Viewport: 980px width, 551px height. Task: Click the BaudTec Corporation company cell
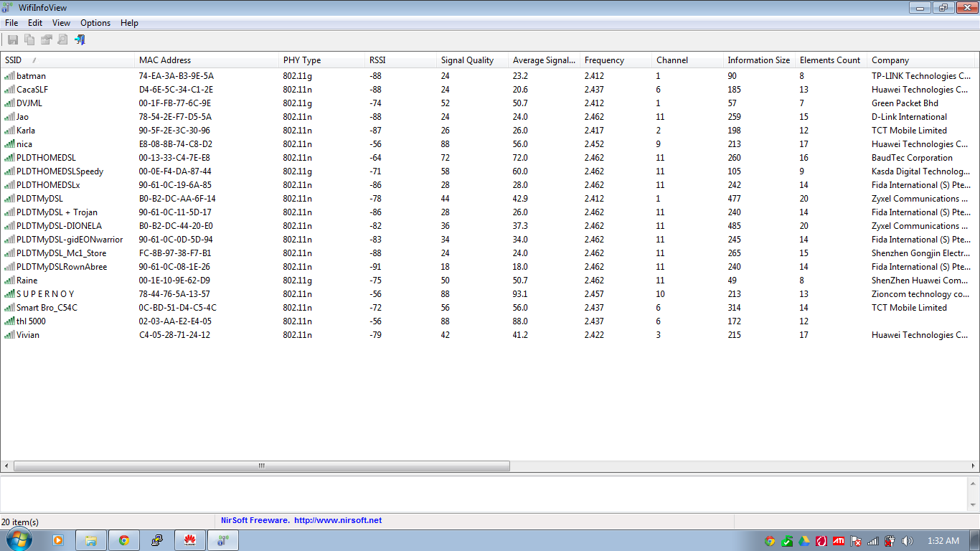click(x=912, y=157)
